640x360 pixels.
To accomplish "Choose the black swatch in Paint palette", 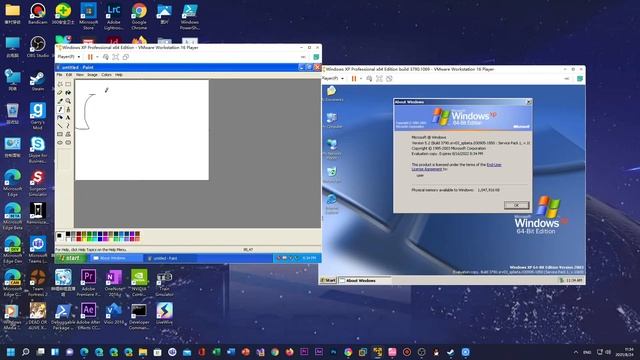I will click(68, 234).
